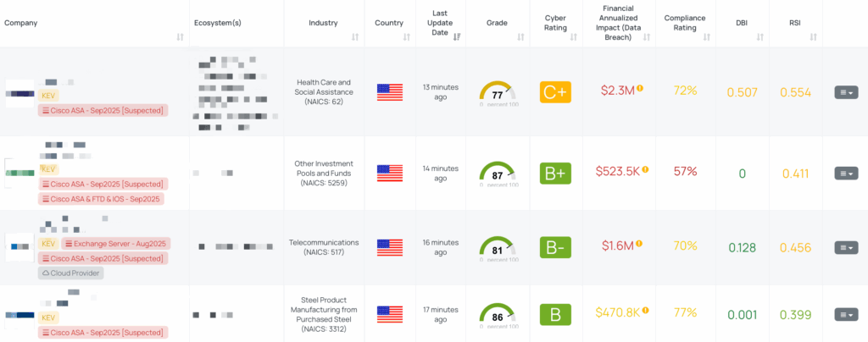This screenshot has width=868, height=342.
Task: Click the Grade column header
Action: pos(497,23)
